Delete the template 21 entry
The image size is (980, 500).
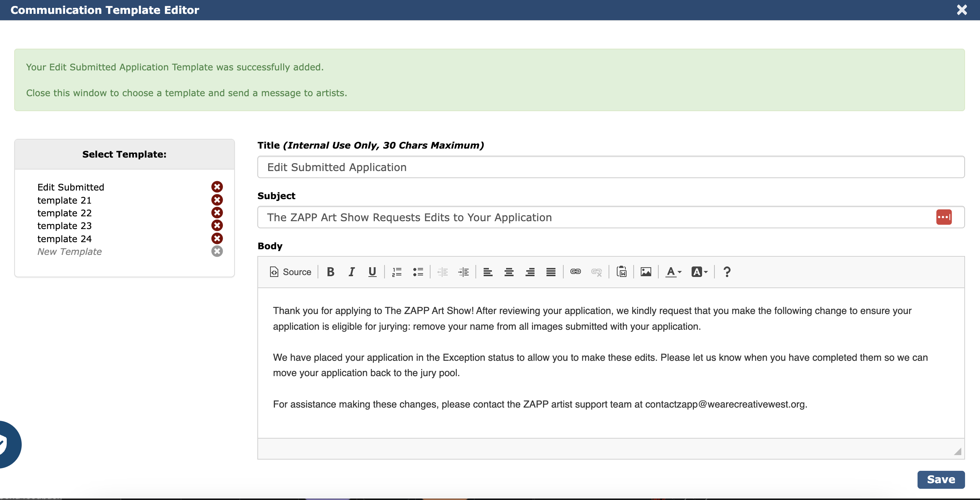pyautogui.click(x=217, y=200)
